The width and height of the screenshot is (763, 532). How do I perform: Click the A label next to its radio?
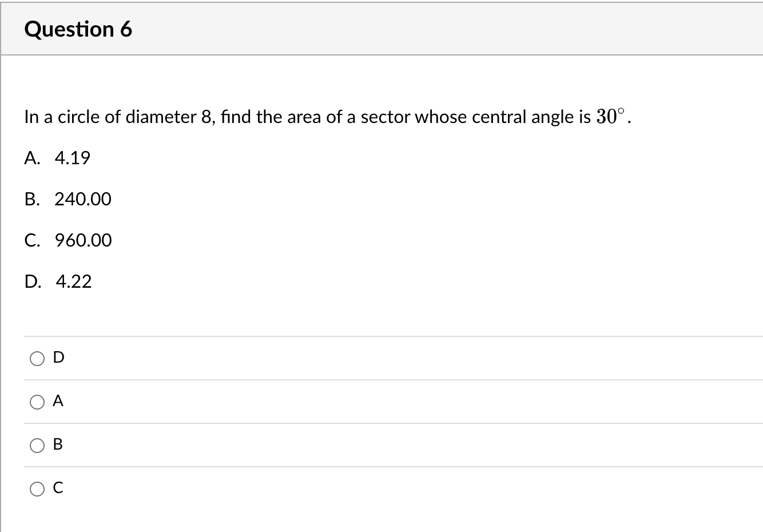[x=57, y=401]
